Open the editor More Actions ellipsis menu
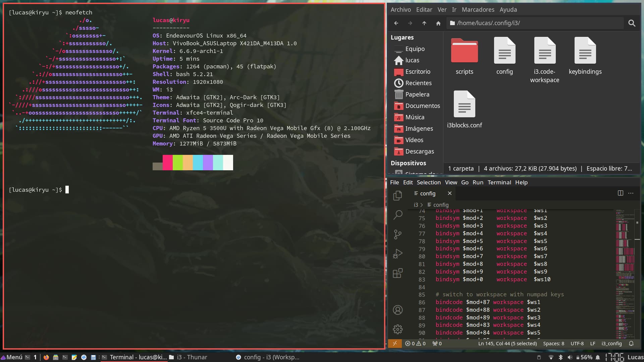 click(x=631, y=193)
